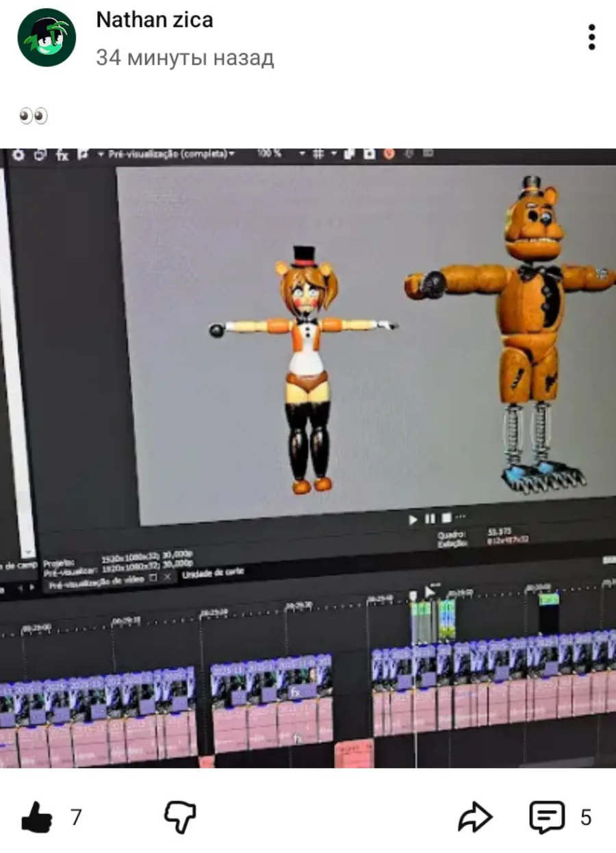Open the overlay dropdown arrow beside grid icon
Screen dimensions: 616x853
333,155
